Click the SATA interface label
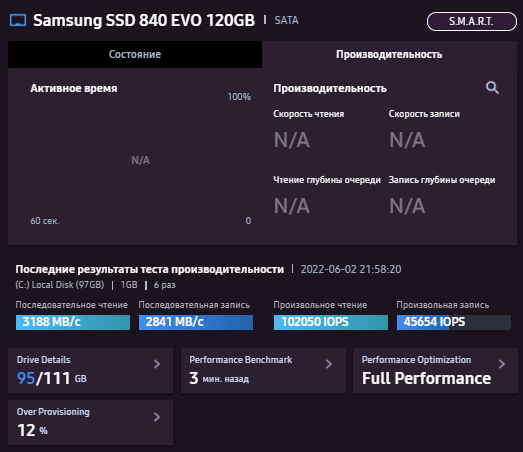This screenshot has width=523, height=452. tap(286, 20)
